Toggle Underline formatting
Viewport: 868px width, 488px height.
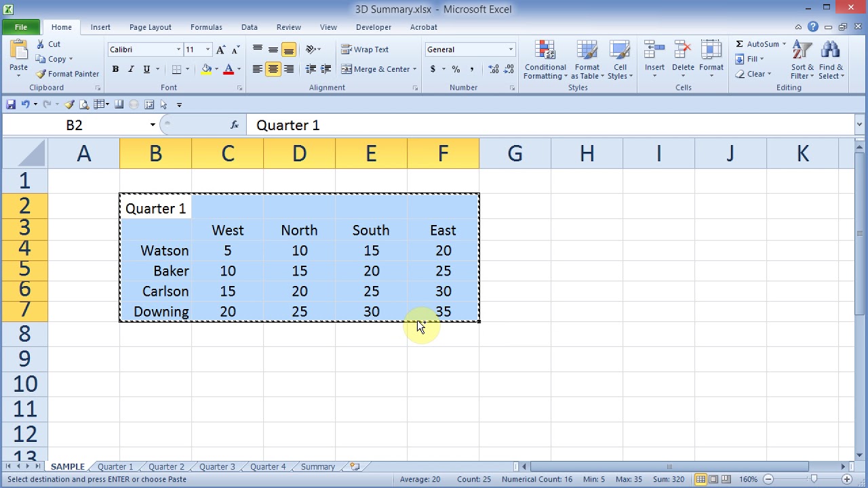pyautogui.click(x=146, y=69)
